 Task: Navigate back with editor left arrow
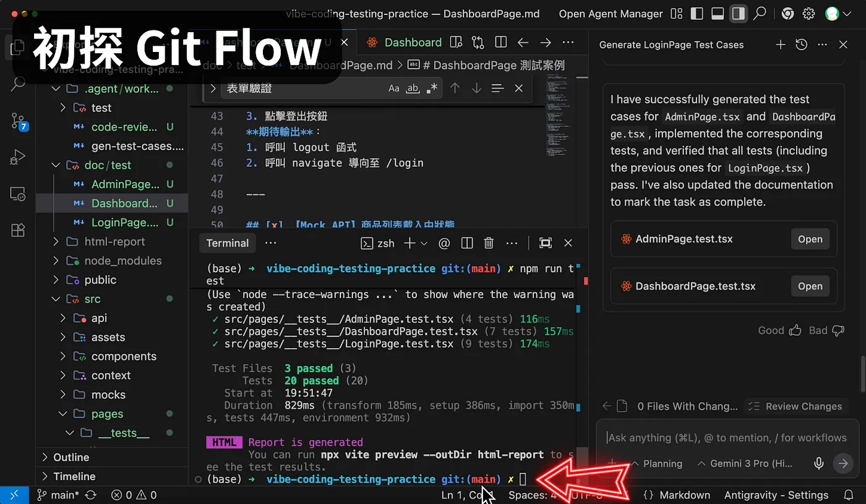point(523,43)
